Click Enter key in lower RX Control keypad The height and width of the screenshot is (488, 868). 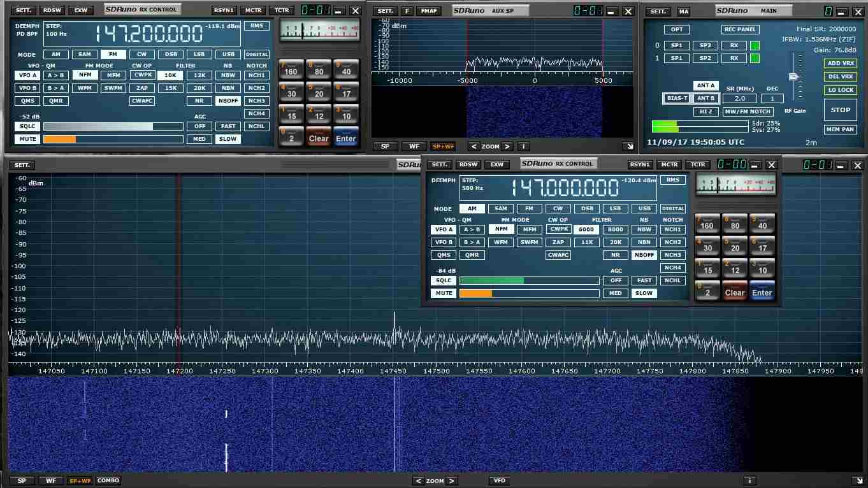(762, 291)
